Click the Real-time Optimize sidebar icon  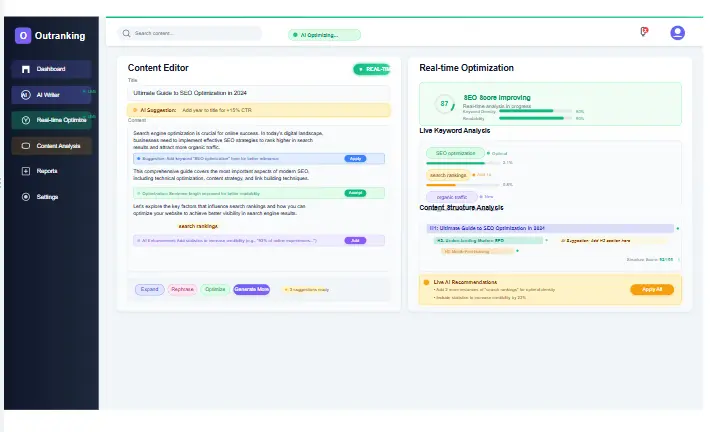pos(26,120)
